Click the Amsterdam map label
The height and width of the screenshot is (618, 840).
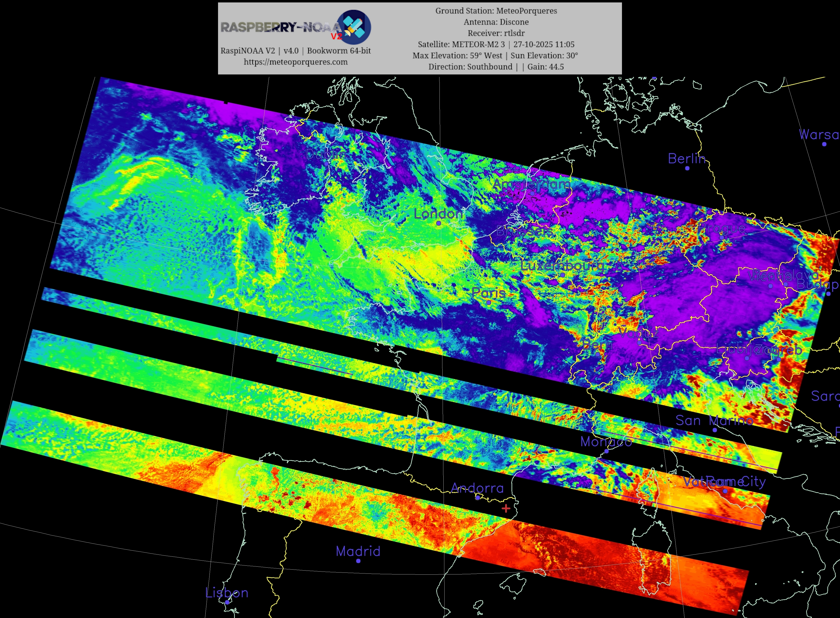[531, 184]
